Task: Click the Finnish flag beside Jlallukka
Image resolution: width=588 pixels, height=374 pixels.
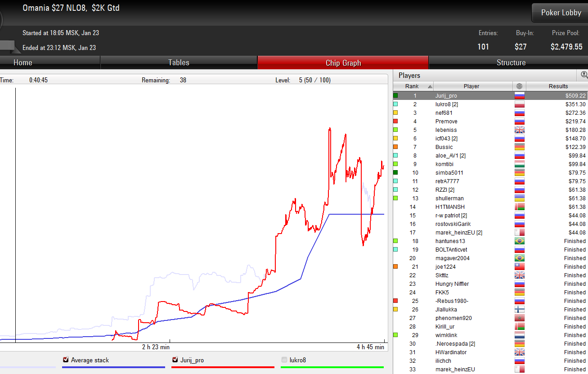Action: tap(520, 309)
